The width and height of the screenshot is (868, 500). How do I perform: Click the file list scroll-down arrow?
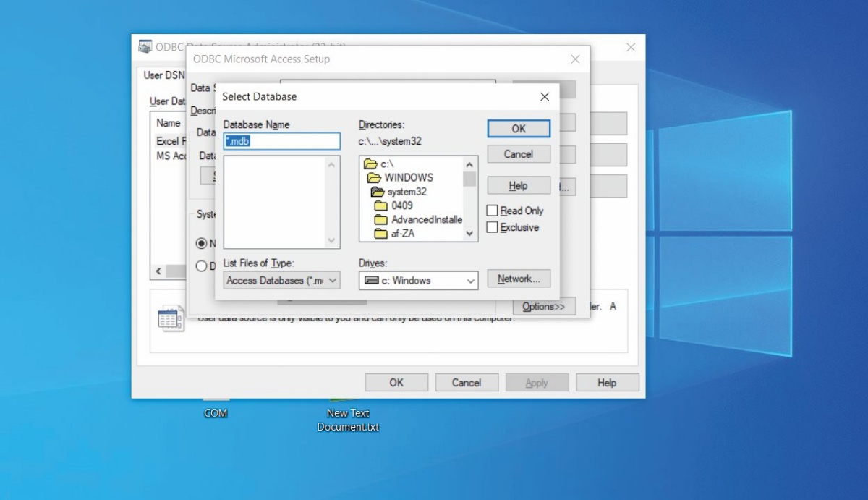coord(332,240)
